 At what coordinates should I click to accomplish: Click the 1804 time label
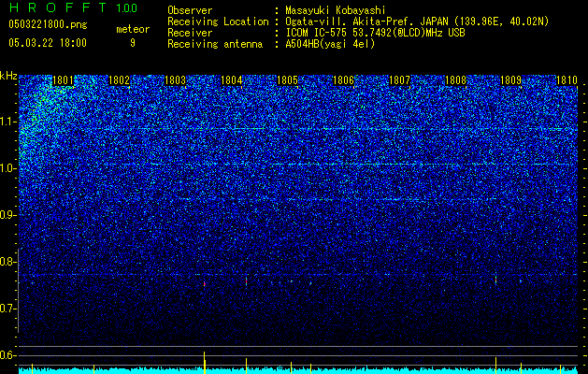pyautogui.click(x=232, y=80)
